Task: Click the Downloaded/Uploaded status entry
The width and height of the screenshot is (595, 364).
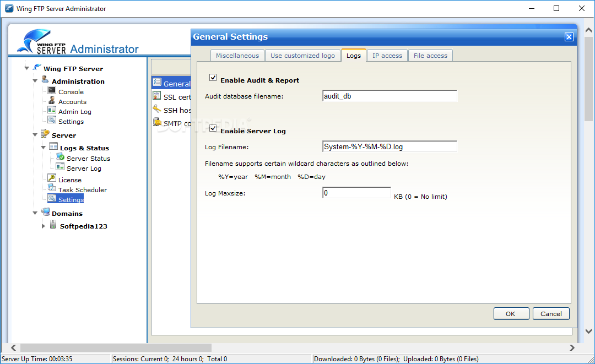Action: coord(396,358)
